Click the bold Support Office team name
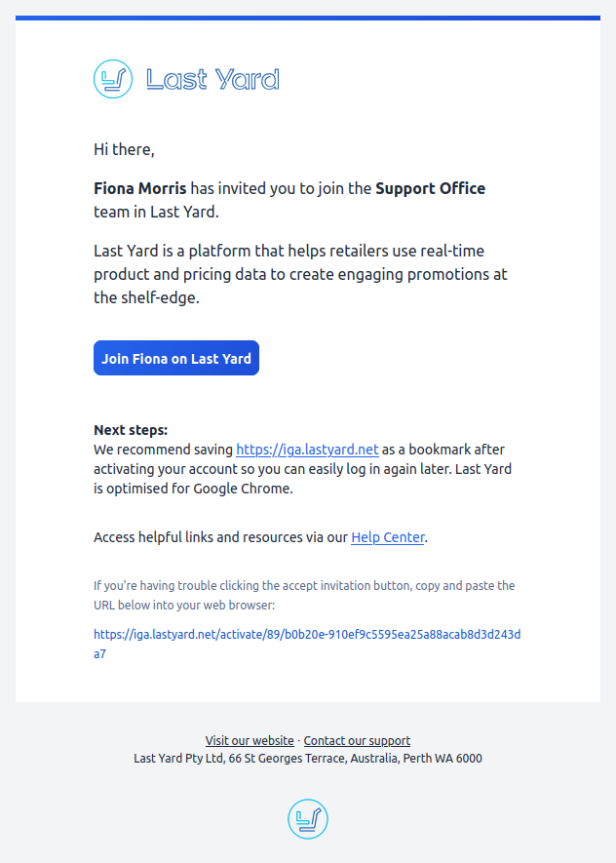The height and width of the screenshot is (863, 616). point(430,188)
